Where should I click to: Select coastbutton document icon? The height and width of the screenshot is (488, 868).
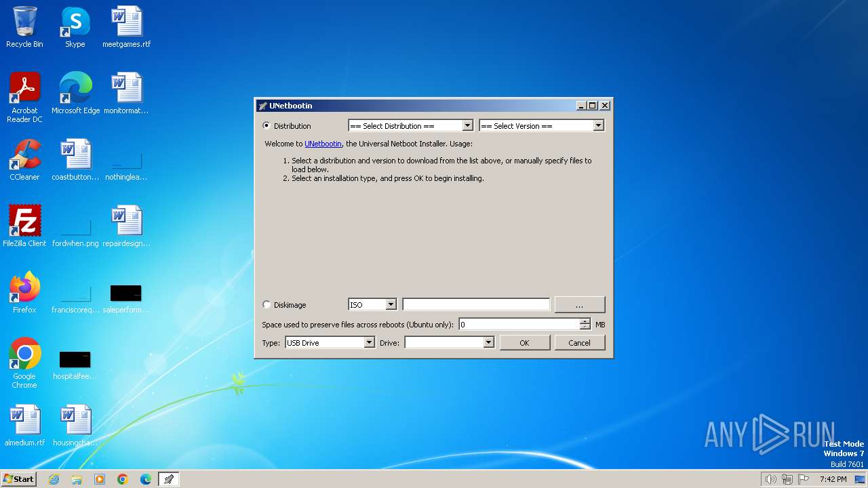[x=75, y=160]
